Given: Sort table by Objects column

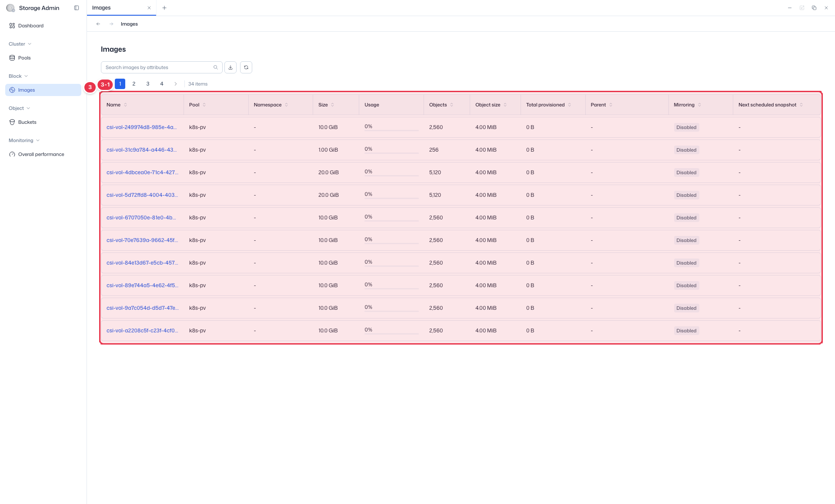Looking at the screenshot, I should coord(452,105).
